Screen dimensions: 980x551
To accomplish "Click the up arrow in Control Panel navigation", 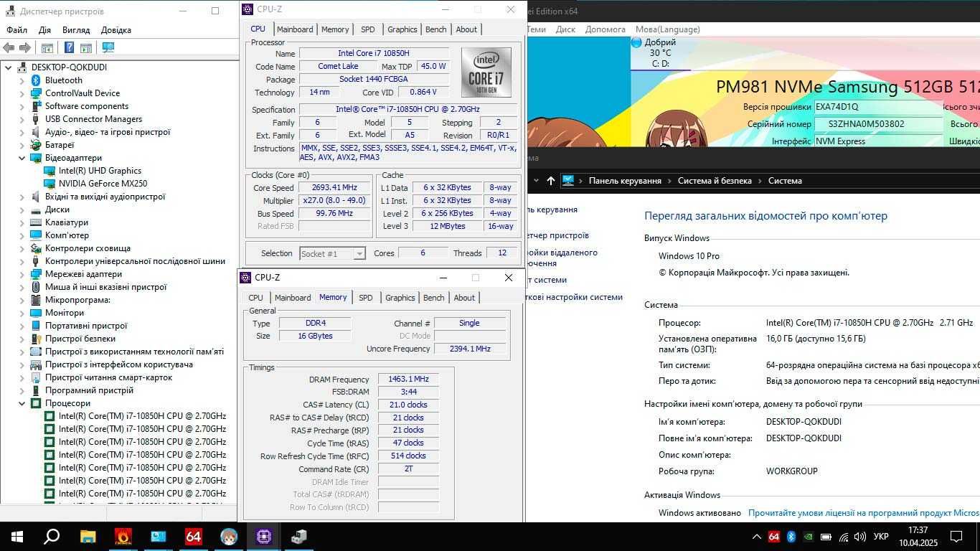I will 551,181.
